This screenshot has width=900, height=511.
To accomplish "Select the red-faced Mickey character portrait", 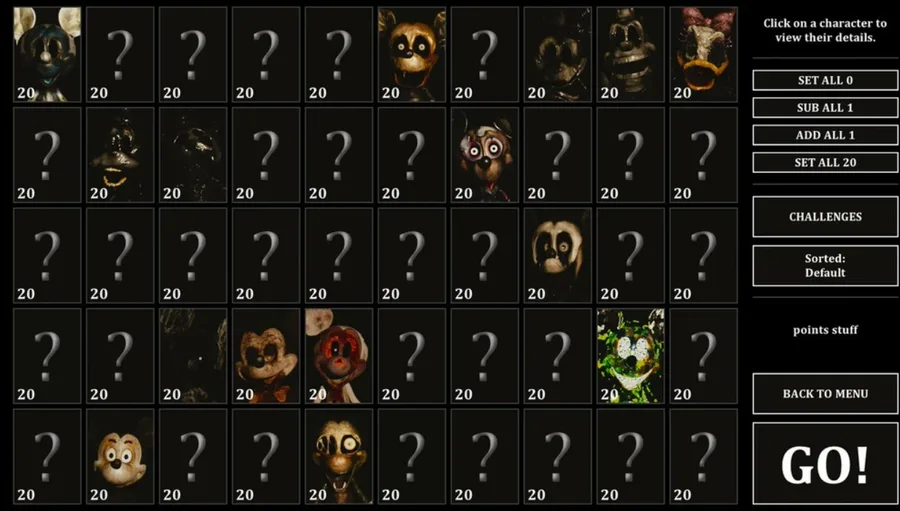I will [339, 356].
